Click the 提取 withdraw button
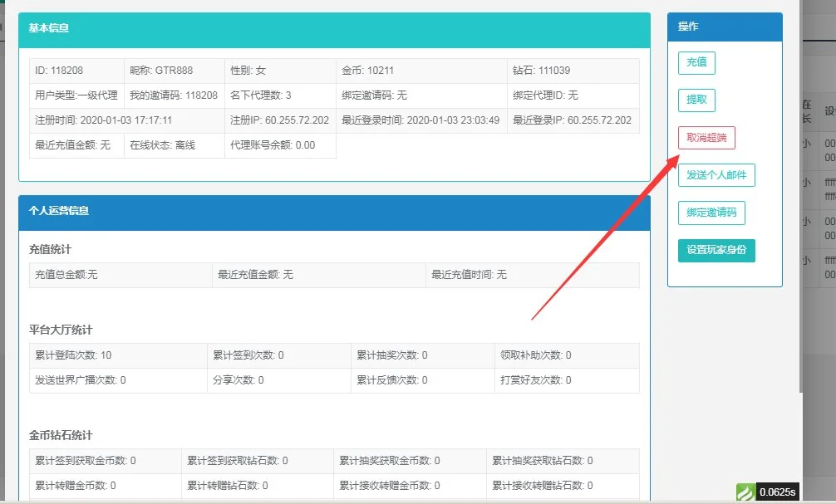Screen dimensions: 836x504 (x=696, y=100)
